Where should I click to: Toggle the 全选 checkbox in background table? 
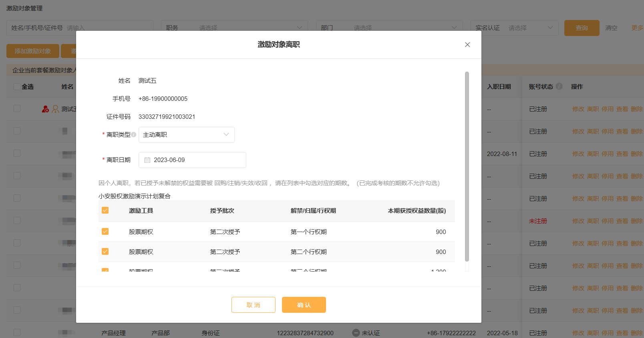click(17, 86)
